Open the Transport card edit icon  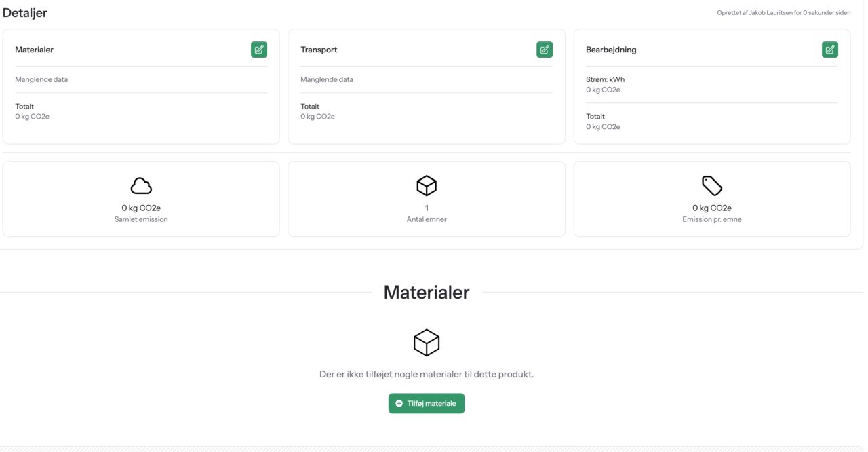(544, 50)
